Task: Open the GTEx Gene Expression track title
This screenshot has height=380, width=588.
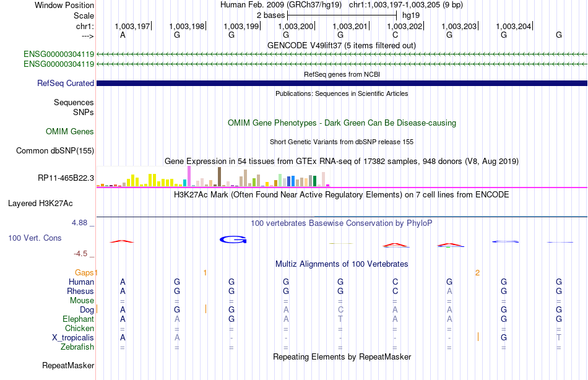Action: (341, 162)
